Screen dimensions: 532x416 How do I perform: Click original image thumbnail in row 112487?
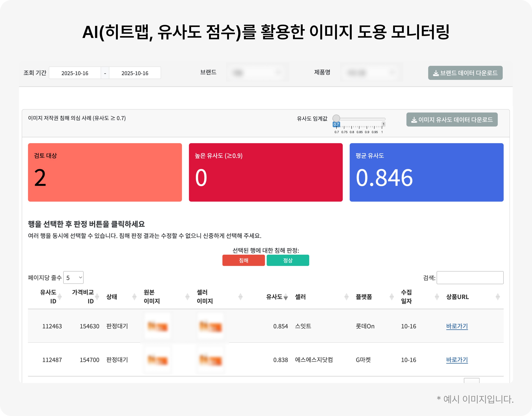tap(158, 360)
